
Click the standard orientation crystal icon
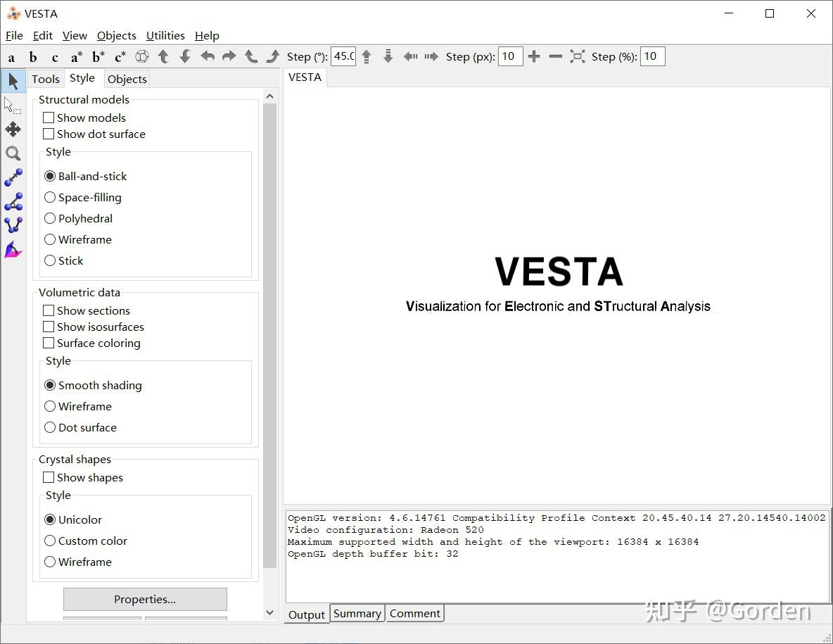click(142, 57)
